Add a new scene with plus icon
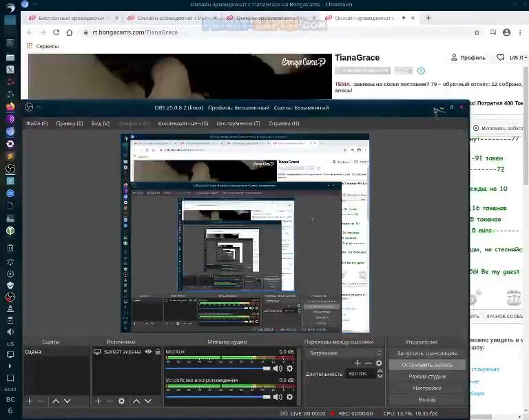This screenshot has height=420, width=529. tap(29, 401)
